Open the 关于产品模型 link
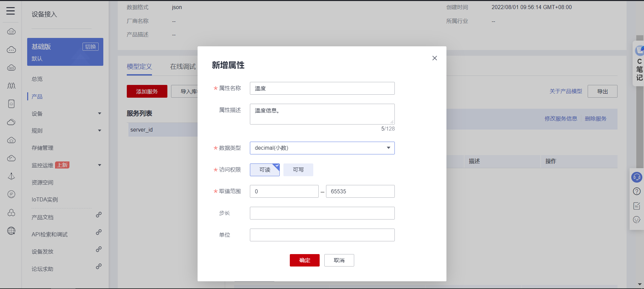The image size is (644, 289). [x=566, y=91]
